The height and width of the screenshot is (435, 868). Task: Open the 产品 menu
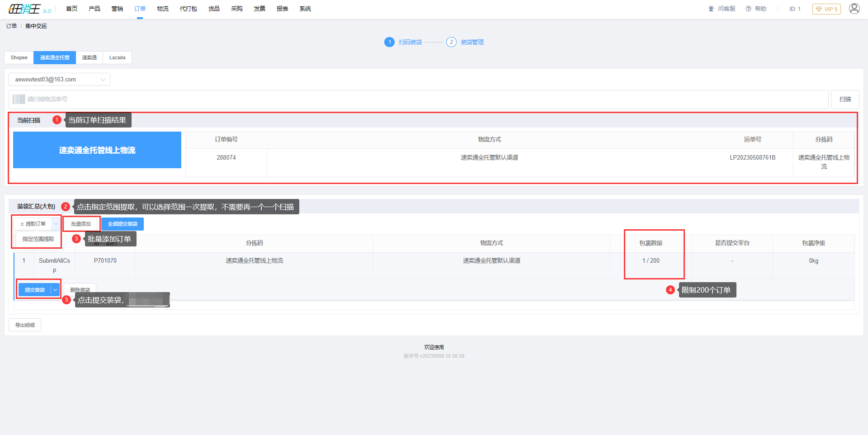point(94,9)
